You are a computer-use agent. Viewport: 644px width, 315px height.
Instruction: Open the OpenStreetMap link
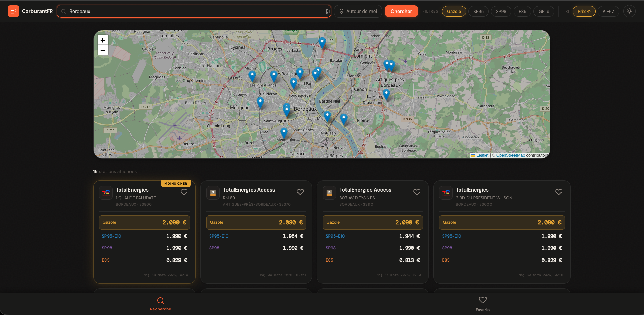click(510, 155)
